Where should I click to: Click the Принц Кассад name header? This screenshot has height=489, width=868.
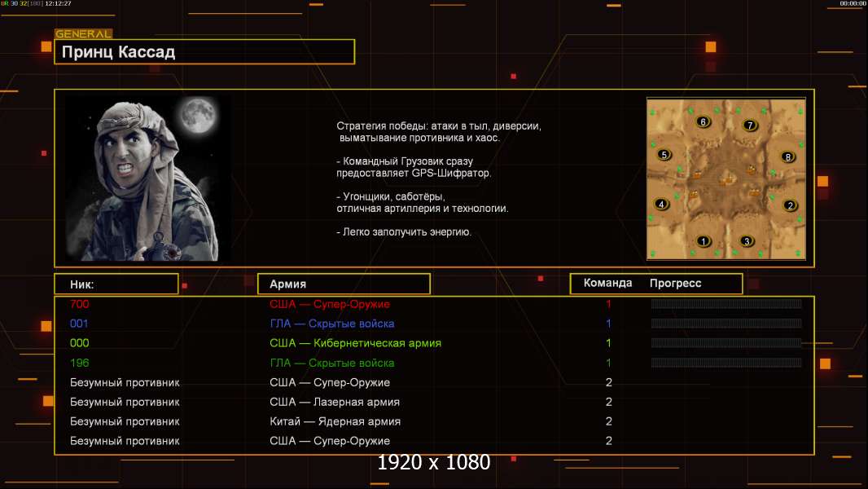click(204, 51)
